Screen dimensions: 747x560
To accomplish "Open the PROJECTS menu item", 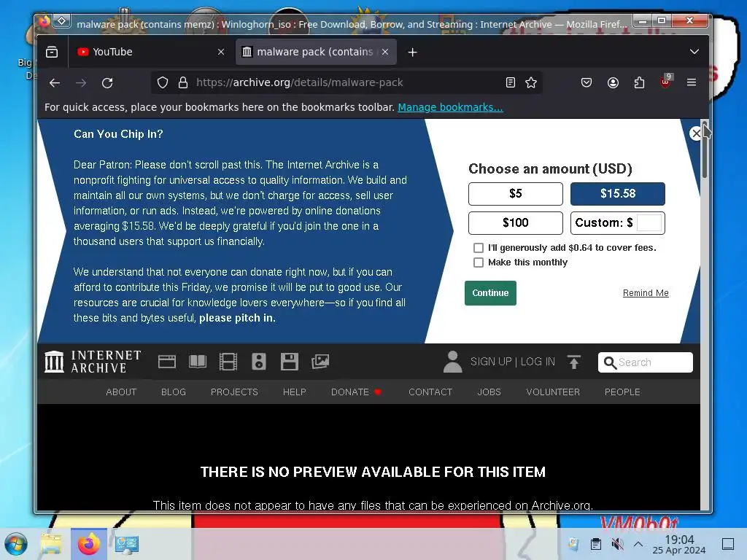I will point(234,392).
